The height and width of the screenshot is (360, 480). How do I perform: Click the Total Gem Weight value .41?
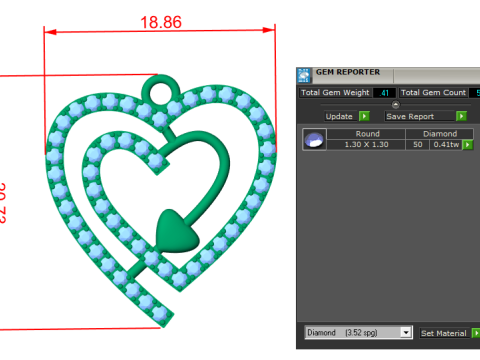(x=384, y=93)
